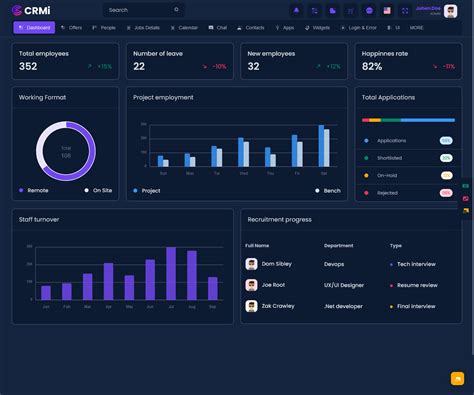The image size is (474, 395).
Task: Click the green side panel icon
Action: (x=466, y=186)
